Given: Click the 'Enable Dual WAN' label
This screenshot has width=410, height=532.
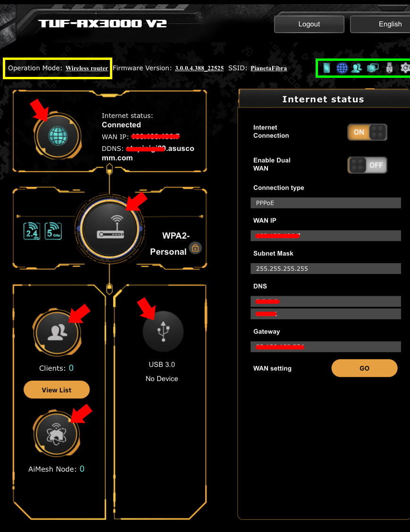Looking at the screenshot, I should point(272,164).
